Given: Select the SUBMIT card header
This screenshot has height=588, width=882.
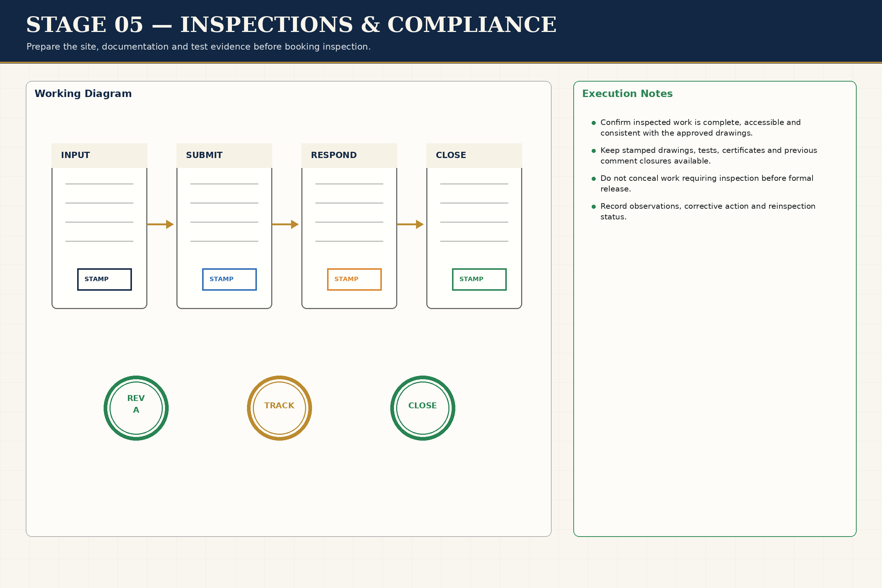Looking at the screenshot, I should pos(224,155).
